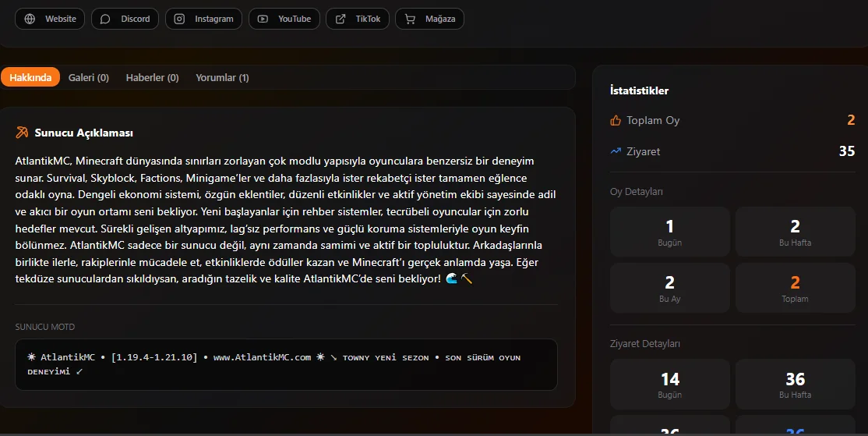Click the Bugün vote card showing 1
Image resolution: width=868 pixels, height=436 pixels.
pos(670,232)
